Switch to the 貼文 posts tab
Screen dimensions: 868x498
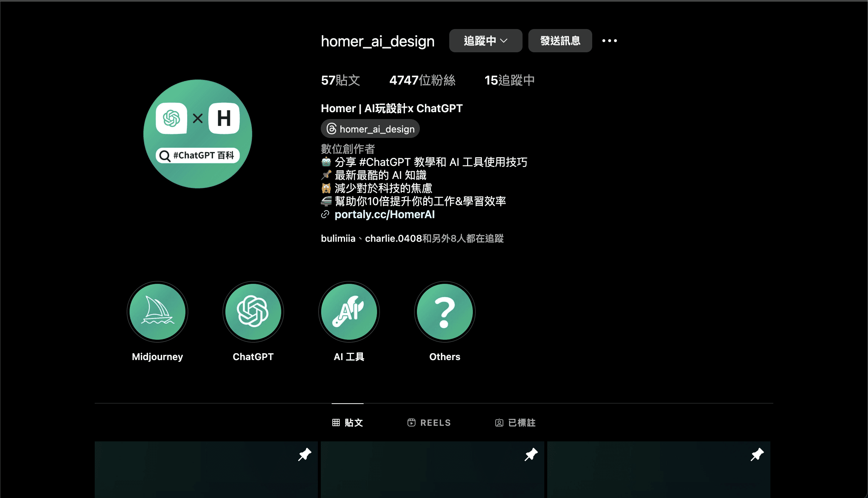348,423
